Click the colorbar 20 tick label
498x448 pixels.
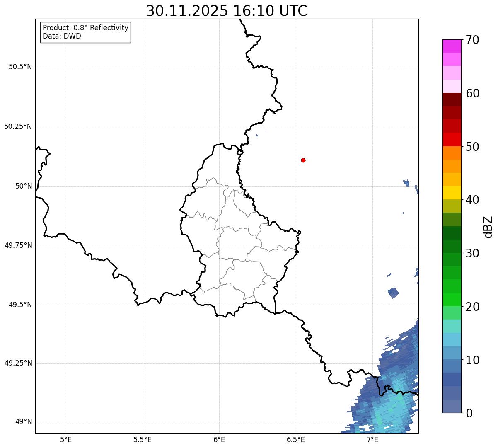pos(472,307)
